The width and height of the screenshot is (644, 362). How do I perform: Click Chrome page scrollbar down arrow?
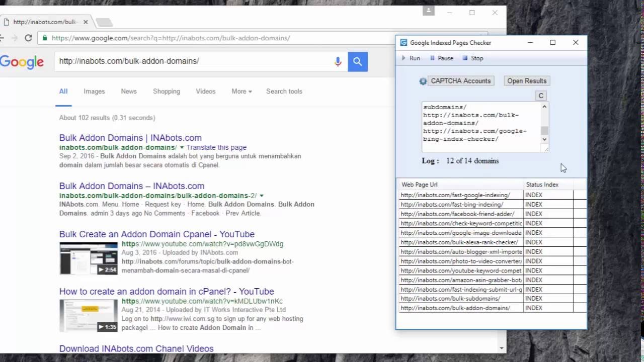pos(502,348)
